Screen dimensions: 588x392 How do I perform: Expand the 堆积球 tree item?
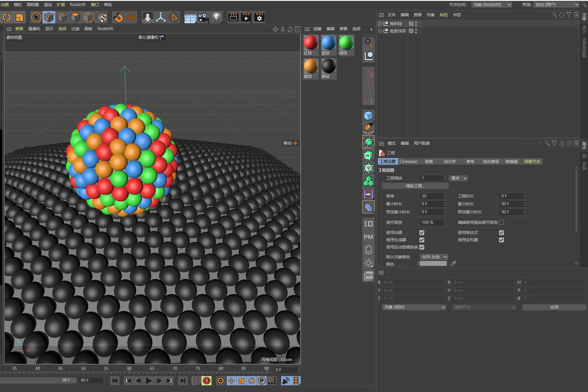coord(380,23)
